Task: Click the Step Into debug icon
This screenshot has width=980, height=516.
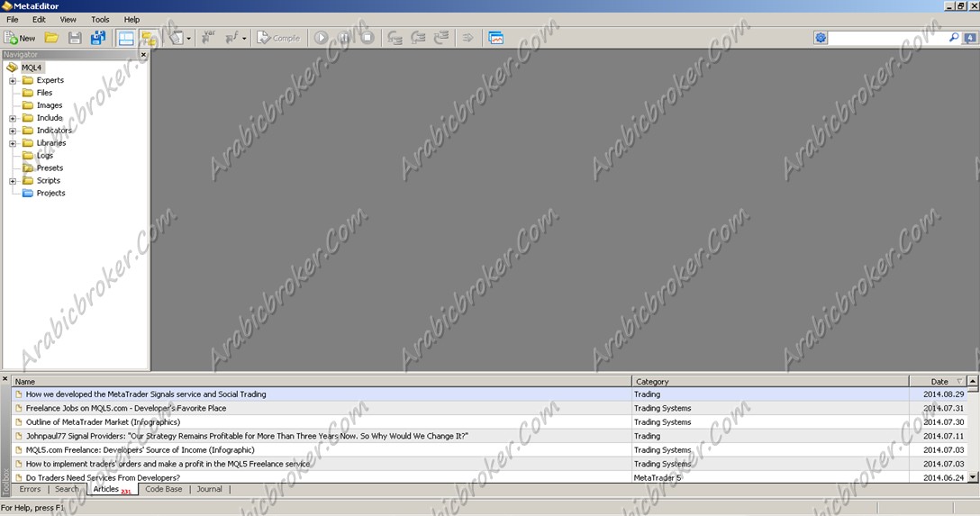Action: (395, 38)
